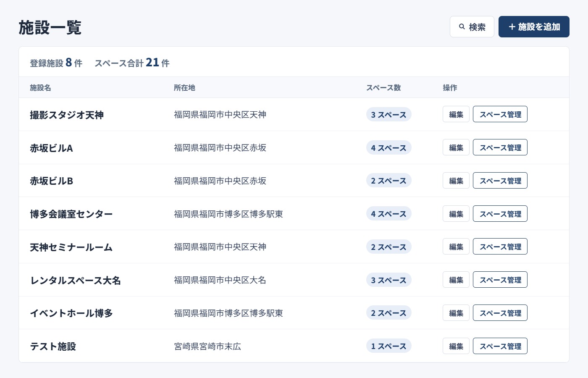Click the 操作 column header

tap(450, 88)
